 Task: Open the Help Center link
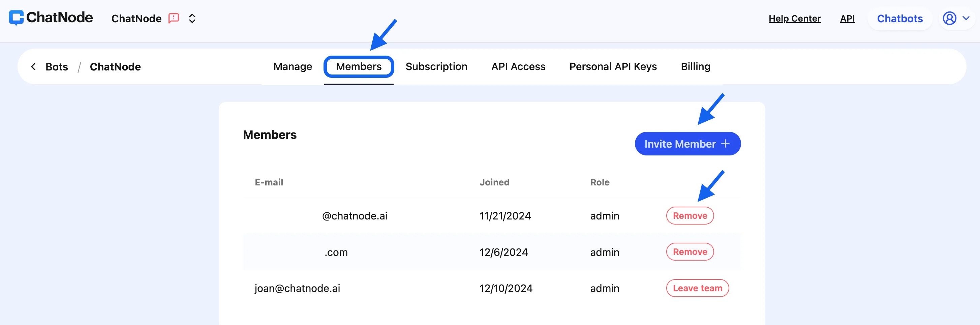click(x=794, y=18)
